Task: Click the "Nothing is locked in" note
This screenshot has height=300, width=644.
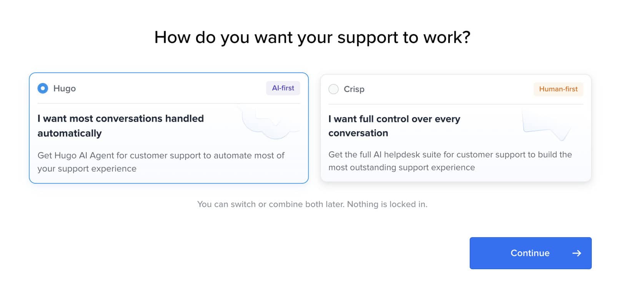Action: 387,204
